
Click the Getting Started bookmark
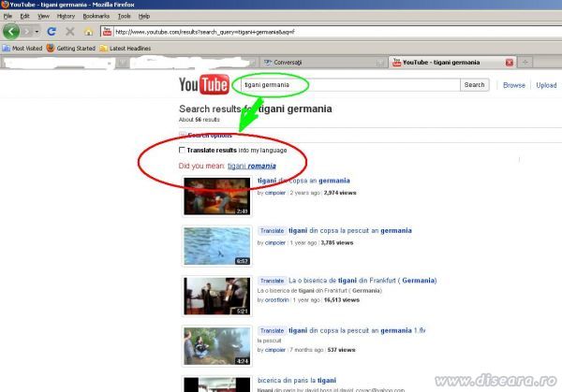71,48
